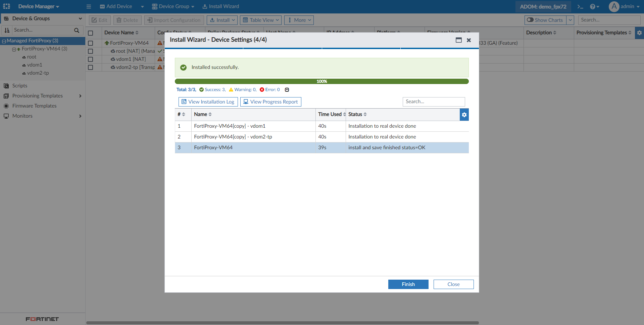Sort devices by Description column
The width and height of the screenshot is (644, 325).
pos(555,33)
